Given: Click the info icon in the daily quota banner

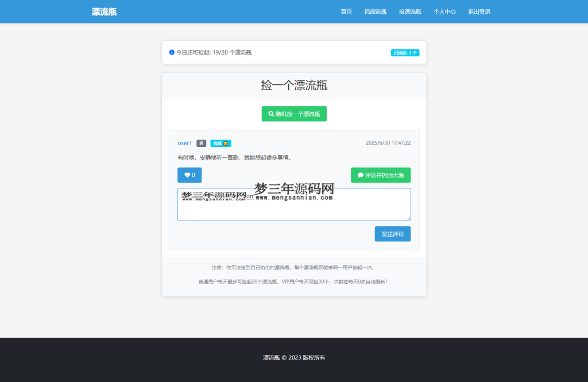Looking at the screenshot, I should (171, 52).
